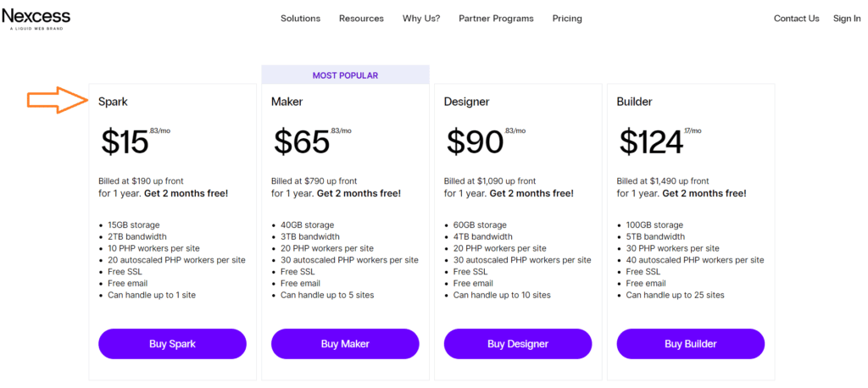Click the Buy Builder button
This screenshot has width=868, height=388.
(x=690, y=344)
